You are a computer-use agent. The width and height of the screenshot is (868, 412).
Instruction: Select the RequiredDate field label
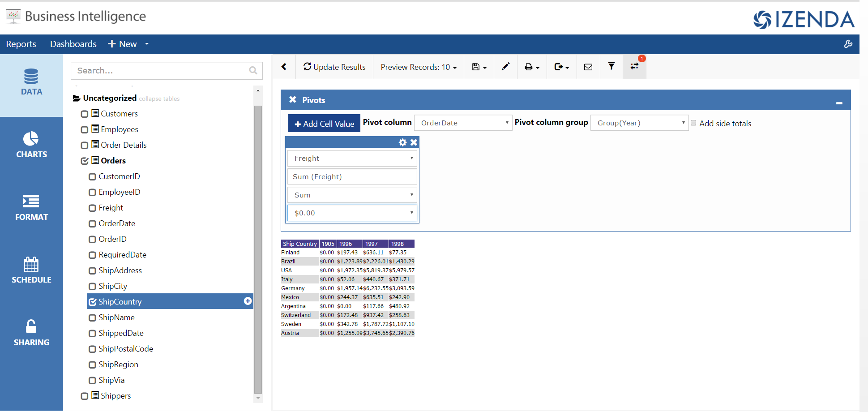coord(122,255)
